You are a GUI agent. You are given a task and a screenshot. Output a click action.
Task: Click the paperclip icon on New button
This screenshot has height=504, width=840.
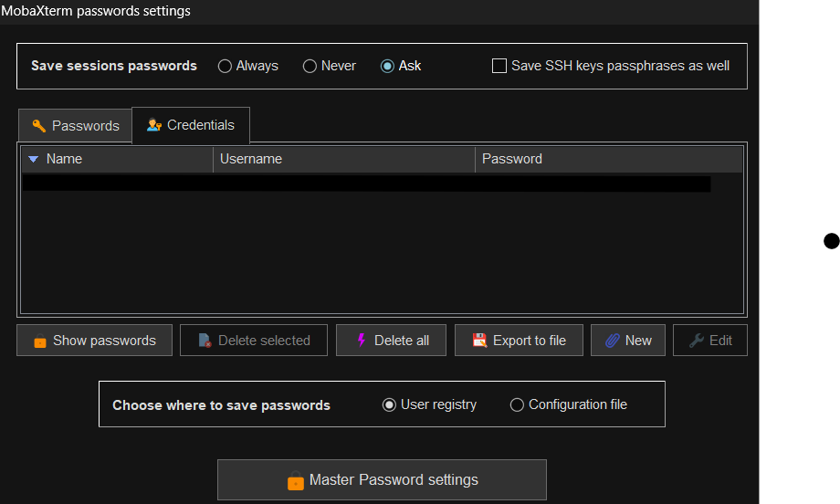coord(613,341)
